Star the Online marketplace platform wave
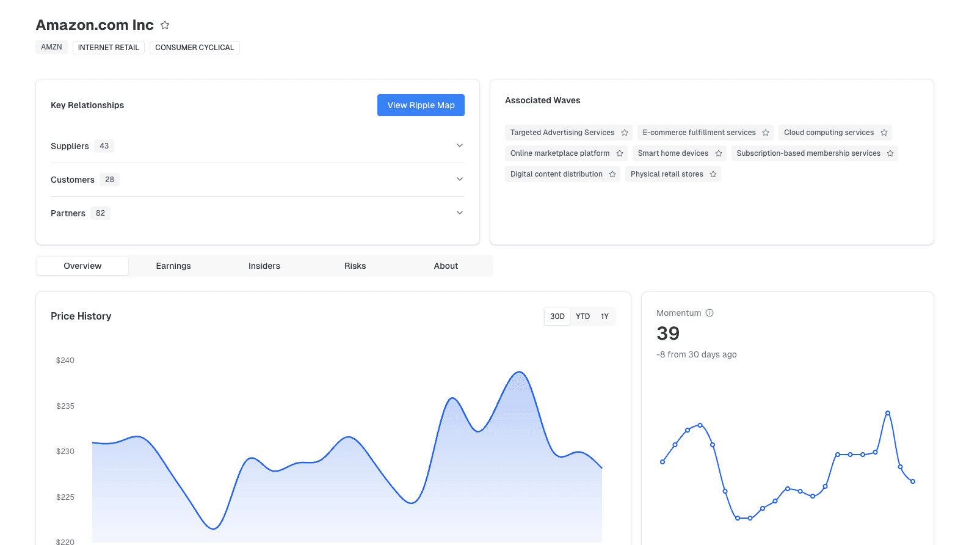 click(x=620, y=153)
